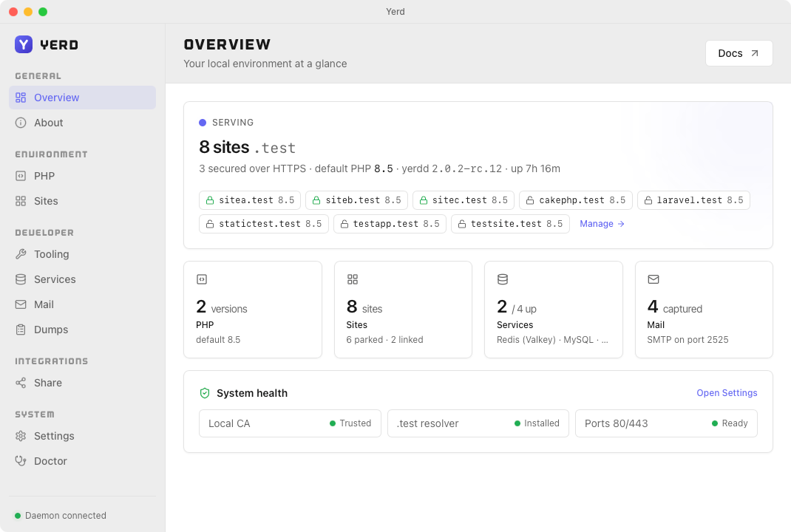Click the 6 parked · 2 linked text
The image size is (791, 532).
click(384, 339)
